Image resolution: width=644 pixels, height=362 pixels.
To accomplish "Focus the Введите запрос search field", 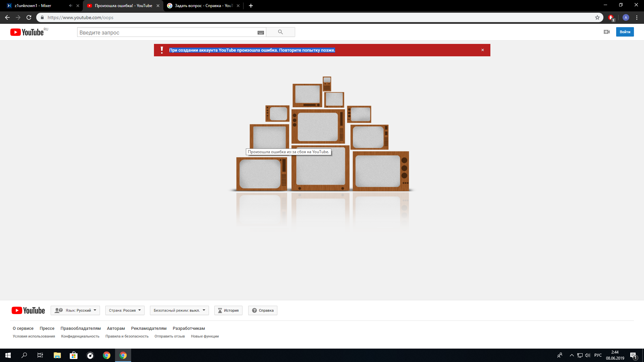I will coord(167,33).
